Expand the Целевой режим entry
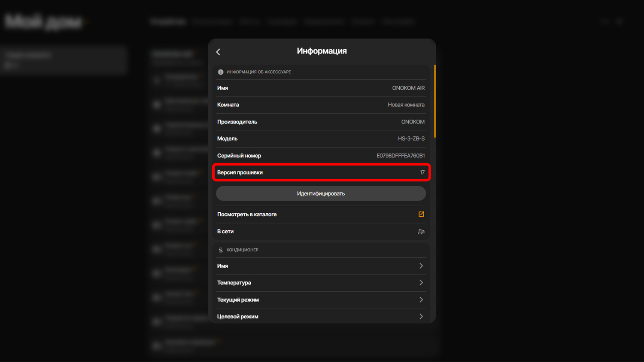The height and width of the screenshot is (362, 644). 321,317
